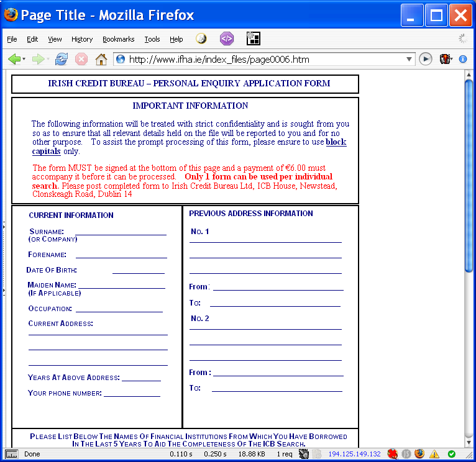
Task: Expand the address bar URL history dropdown
Action: 409,59
